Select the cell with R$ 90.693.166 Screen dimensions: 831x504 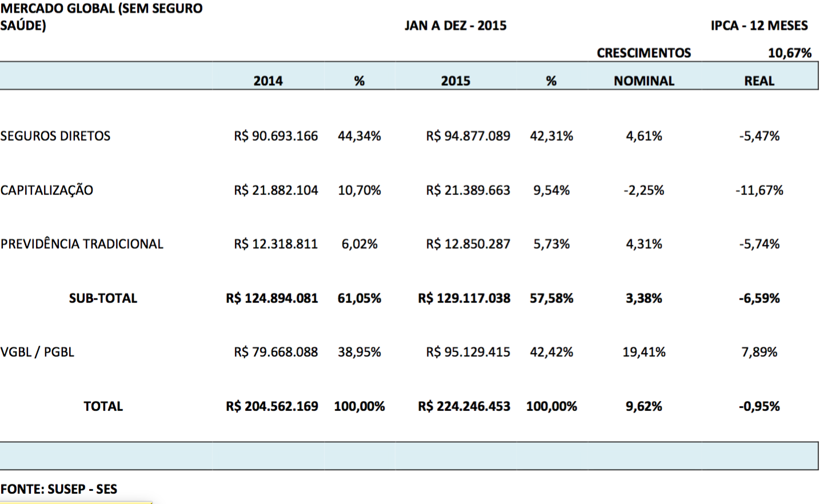pos(275,136)
